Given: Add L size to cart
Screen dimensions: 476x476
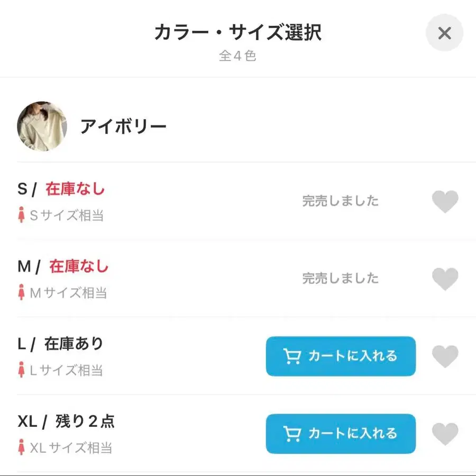Looking at the screenshot, I should 341,356.
